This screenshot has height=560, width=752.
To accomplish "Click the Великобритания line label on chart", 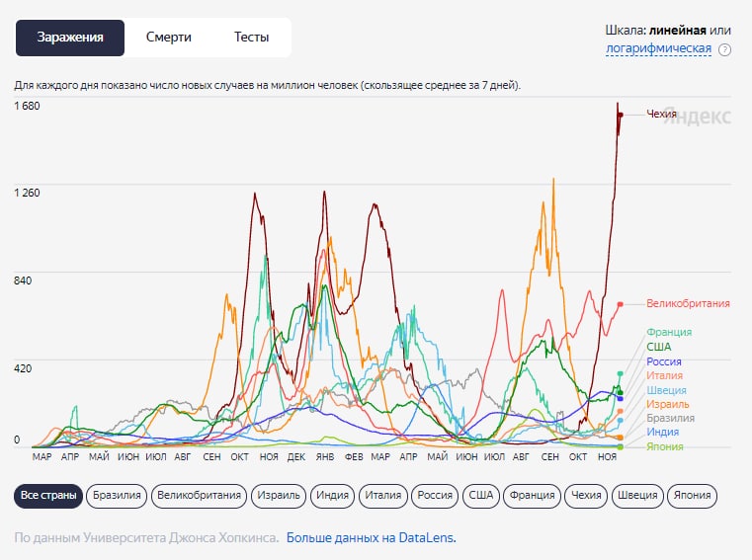I will (x=688, y=303).
